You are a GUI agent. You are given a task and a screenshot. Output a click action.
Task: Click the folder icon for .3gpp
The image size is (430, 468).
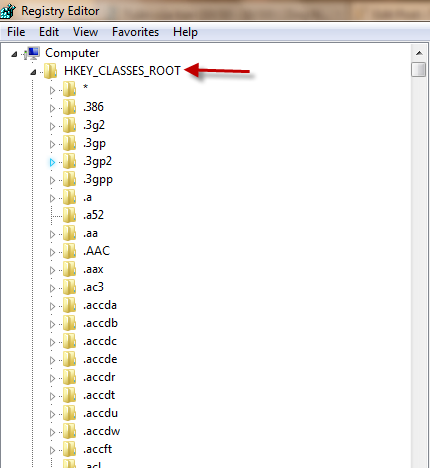[69, 179]
